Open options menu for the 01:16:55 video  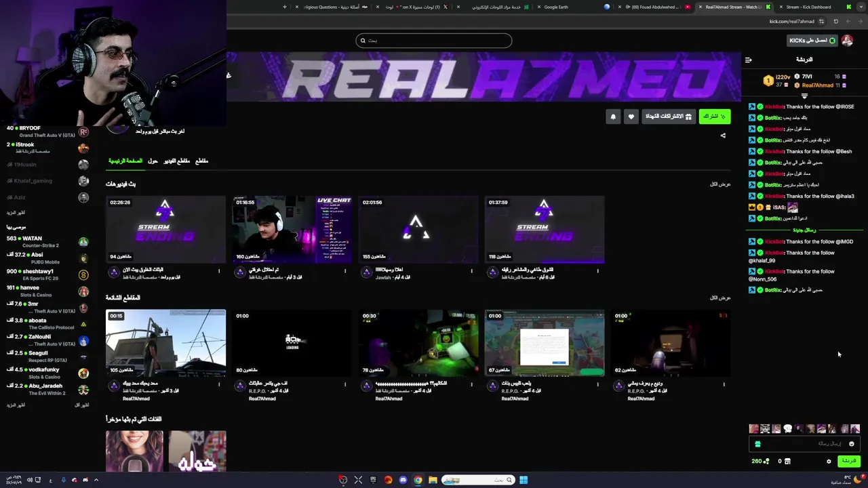pos(345,271)
